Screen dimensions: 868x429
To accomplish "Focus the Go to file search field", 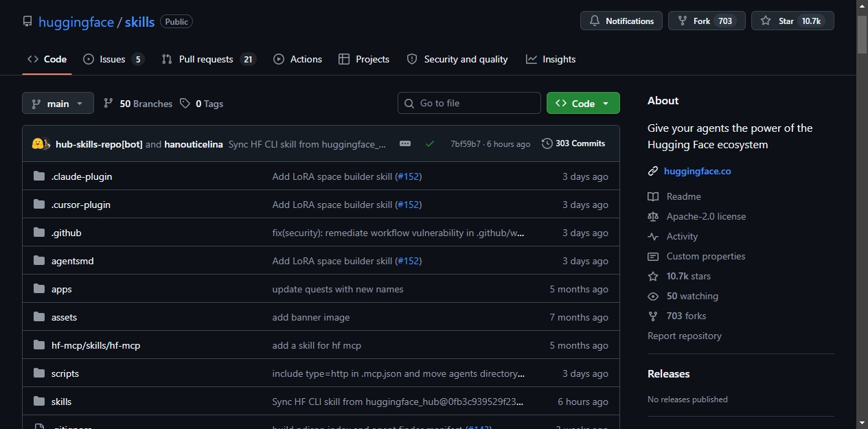I will (x=469, y=103).
